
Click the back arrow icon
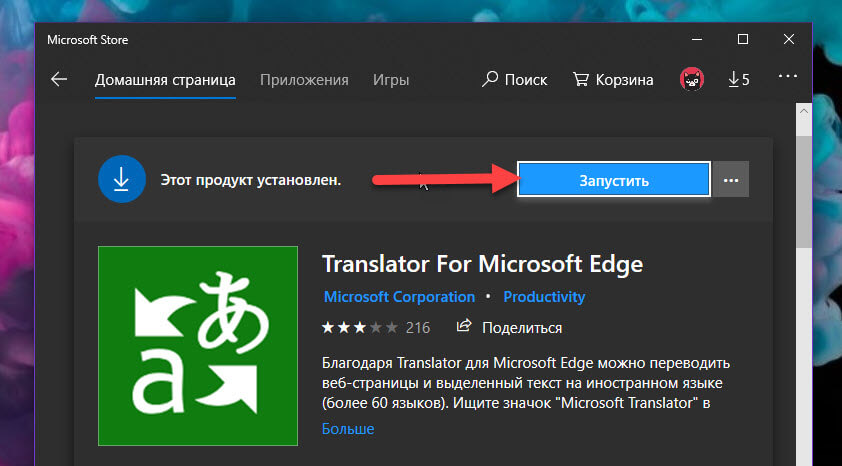click(59, 80)
